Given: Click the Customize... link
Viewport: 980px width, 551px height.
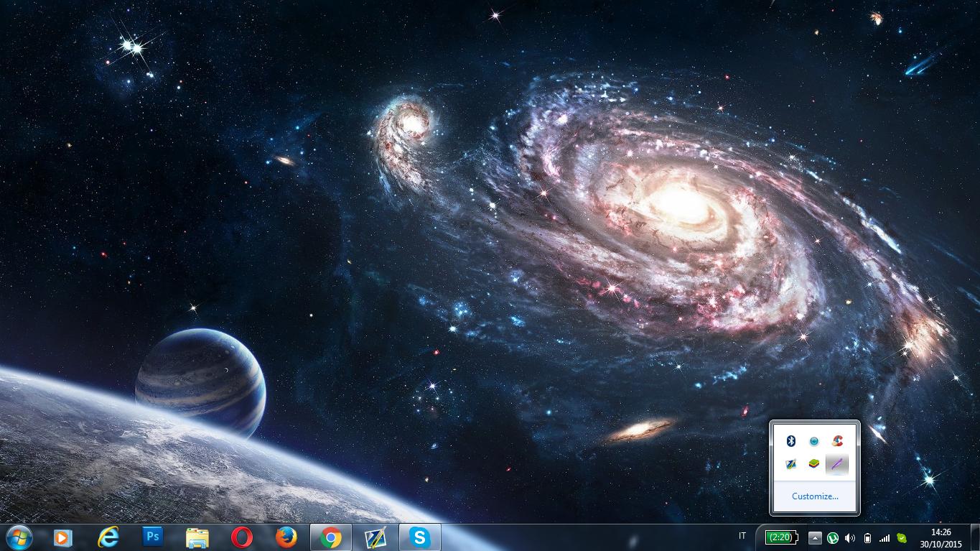Looking at the screenshot, I should point(815,496).
